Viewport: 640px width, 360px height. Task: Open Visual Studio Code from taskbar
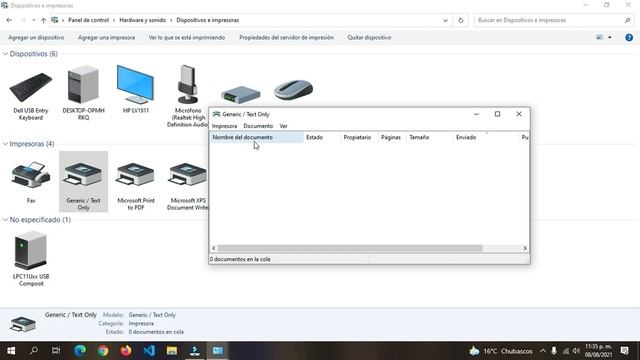[x=149, y=351]
